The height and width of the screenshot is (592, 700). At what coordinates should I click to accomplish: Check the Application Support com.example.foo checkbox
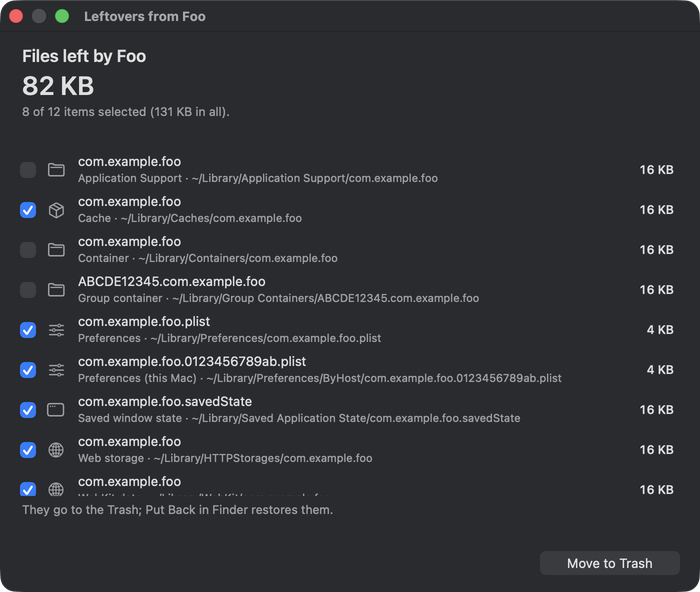(x=28, y=170)
